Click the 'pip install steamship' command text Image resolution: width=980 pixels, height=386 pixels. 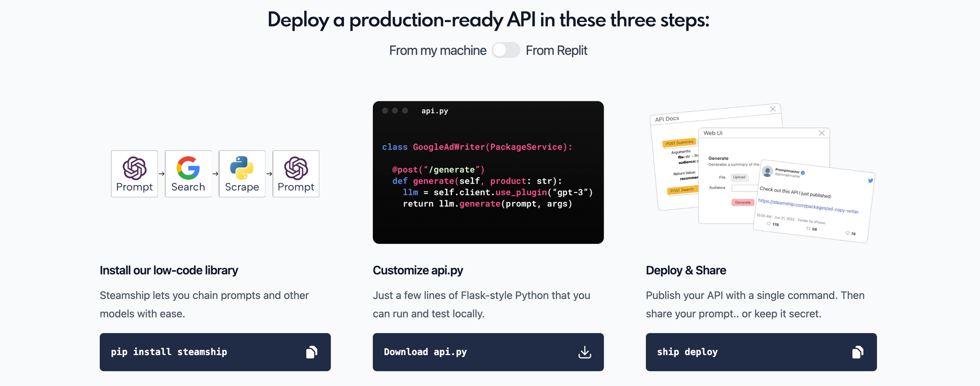[169, 352]
